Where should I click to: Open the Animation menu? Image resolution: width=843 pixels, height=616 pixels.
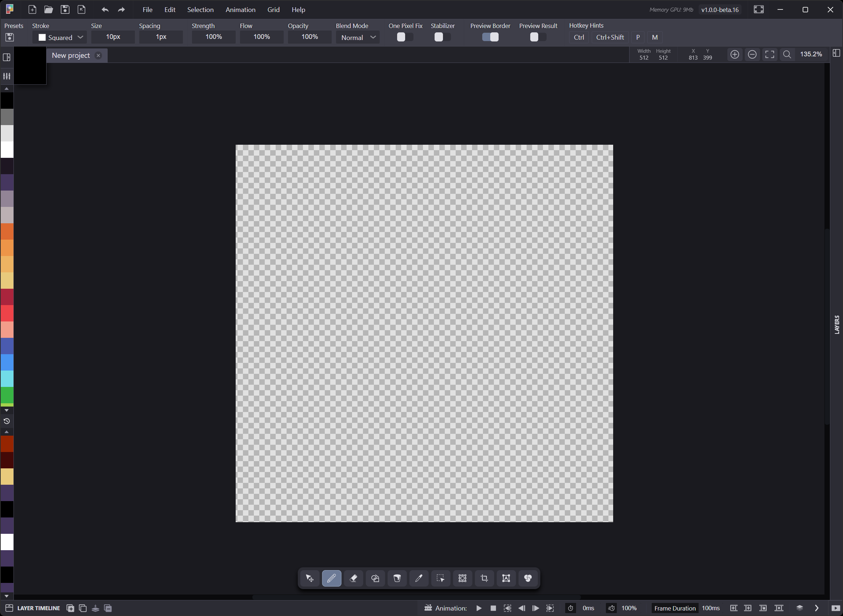pos(240,10)
